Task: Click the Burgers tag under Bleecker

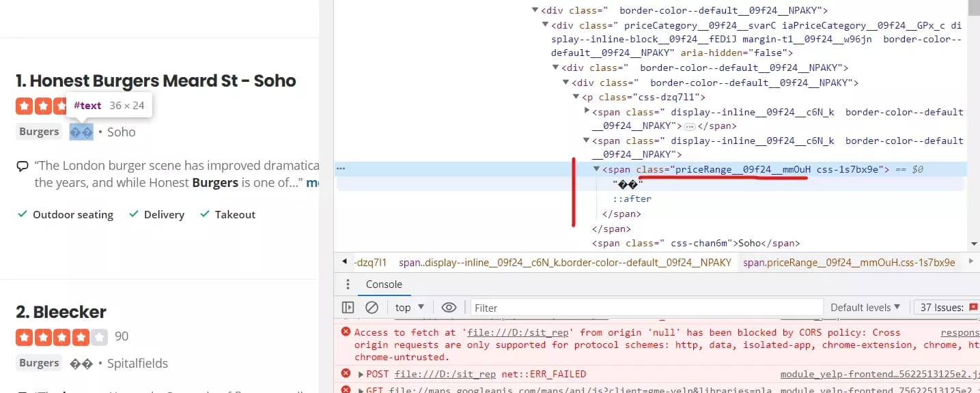Action: point(39,363)
